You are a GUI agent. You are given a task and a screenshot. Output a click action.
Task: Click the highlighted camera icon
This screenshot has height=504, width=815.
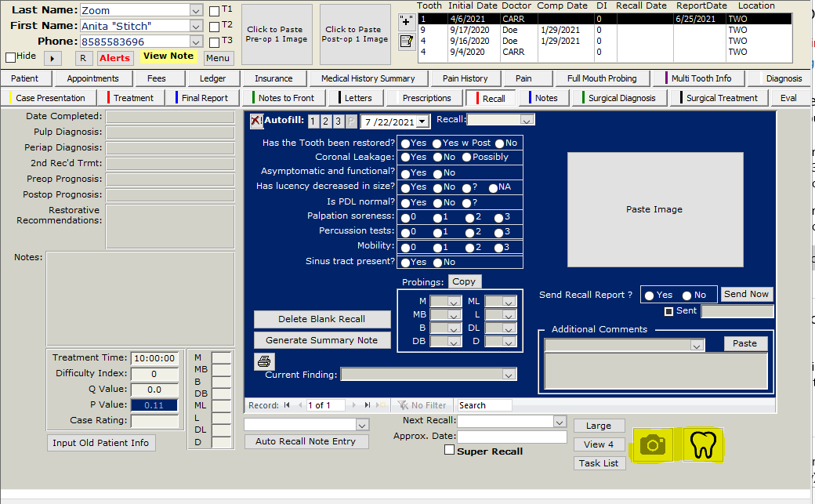point(652,445)
